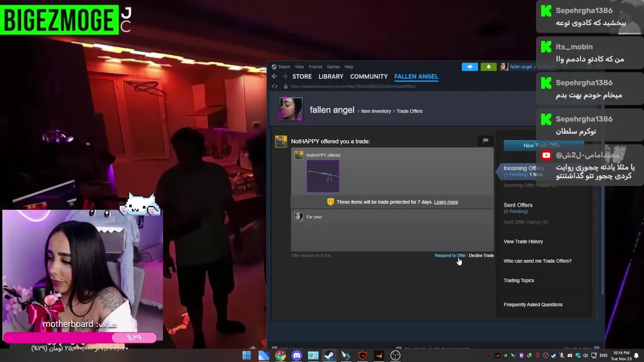Click the Steam URL address field
The height and width of the screenshot is (362, 644).
[353, 86]
